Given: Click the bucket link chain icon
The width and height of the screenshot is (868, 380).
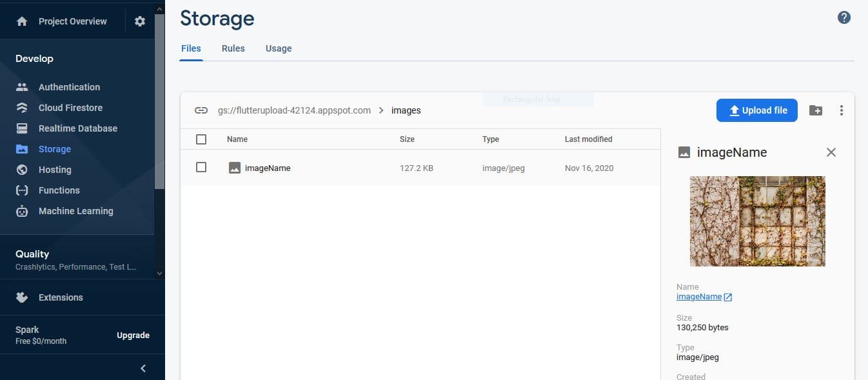Looking at the screenshot, I should pyautogui.click(x=201, y=110).
